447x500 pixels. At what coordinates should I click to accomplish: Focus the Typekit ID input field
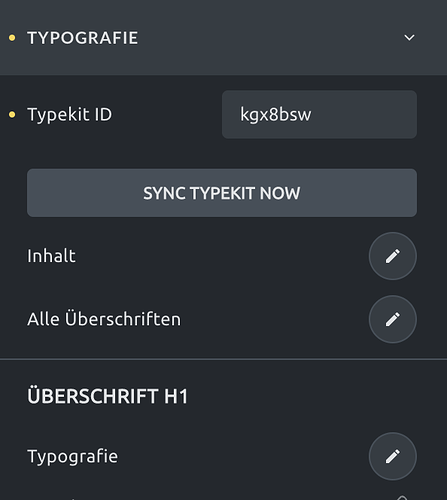319,114
